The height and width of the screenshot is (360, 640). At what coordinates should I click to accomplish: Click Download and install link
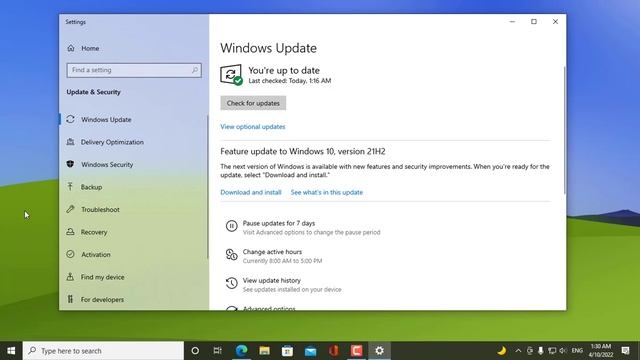point(251,192)
